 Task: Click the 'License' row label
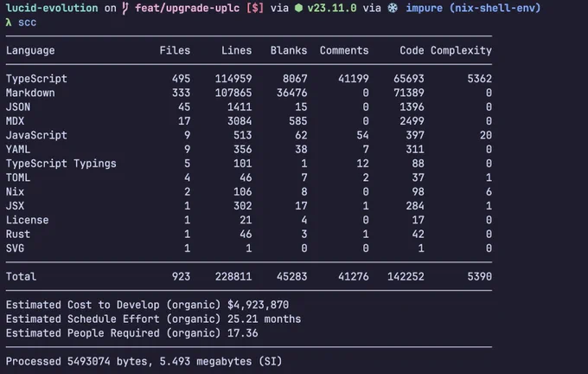(28, 220)
